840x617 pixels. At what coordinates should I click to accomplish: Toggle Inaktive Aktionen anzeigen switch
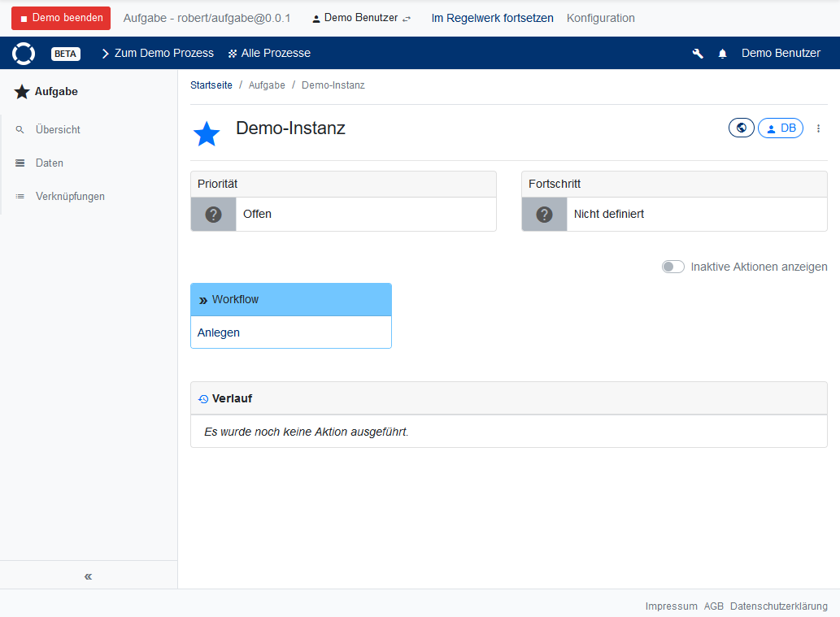click(x=672, y=267)
